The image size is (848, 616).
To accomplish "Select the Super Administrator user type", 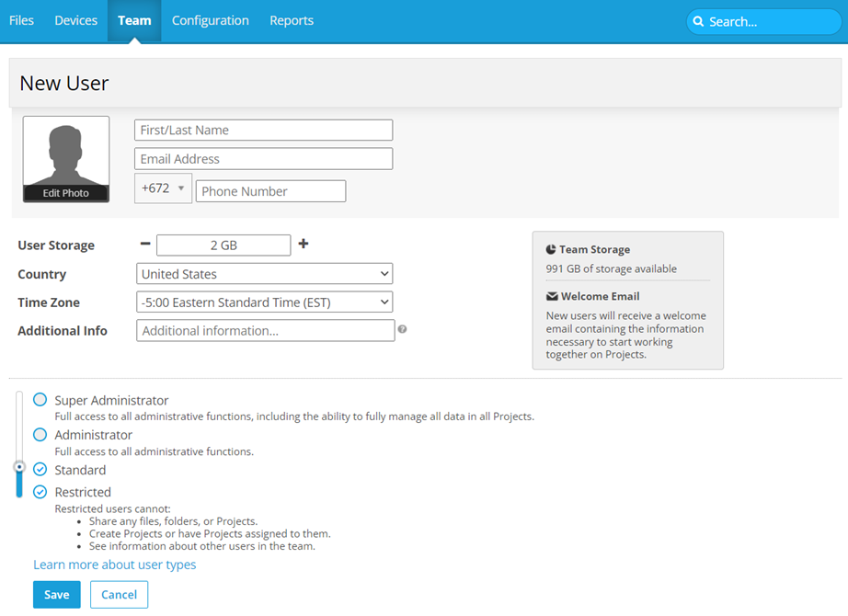I will 40,400.
